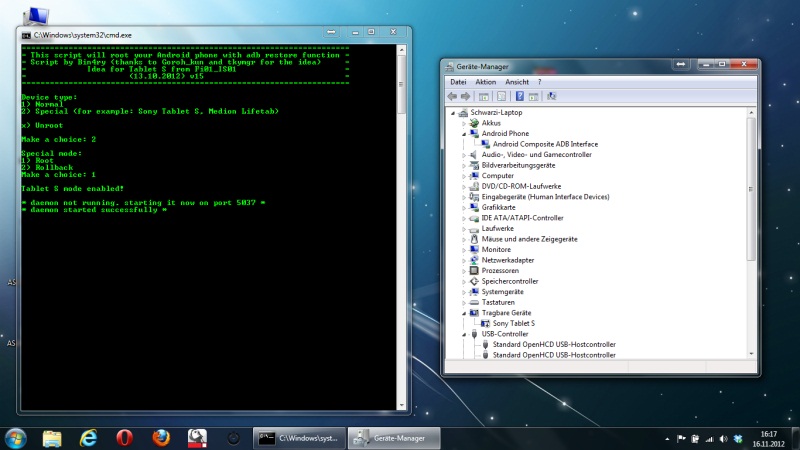Scan for hardware changes toolbar icon
Screen dimensions: 800x450
(552, 96)
